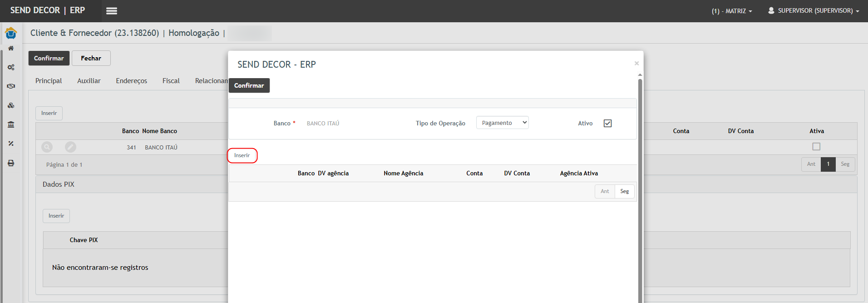Click the Agência Ativa column header

pyautogui.click(x=579, y=173)
